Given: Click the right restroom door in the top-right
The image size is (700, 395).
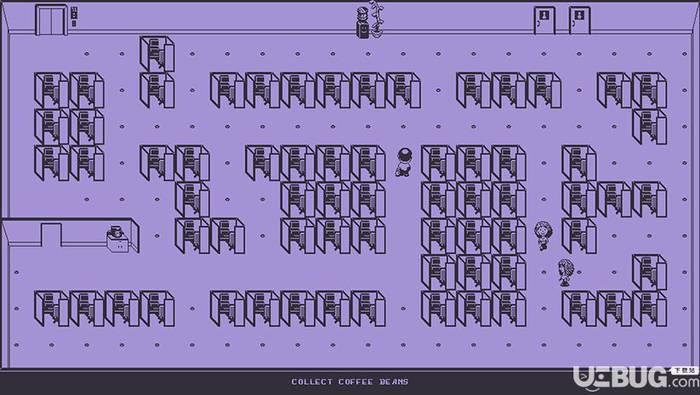Looking at the screenshot, I should 579,21.
